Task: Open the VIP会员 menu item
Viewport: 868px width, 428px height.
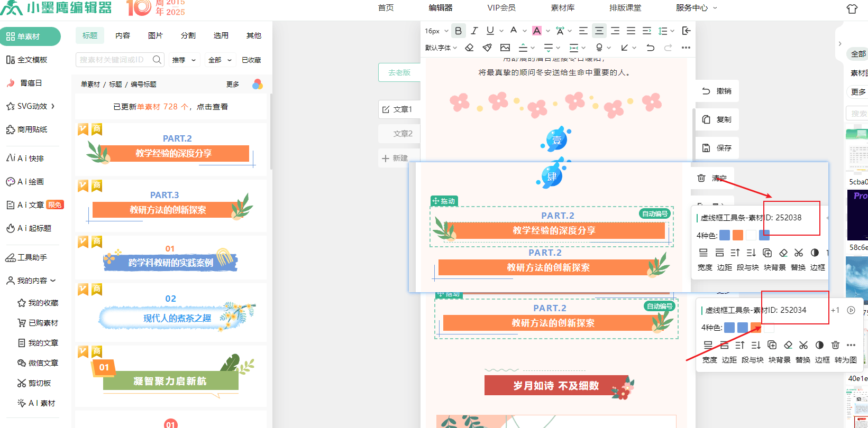Action: point(501,8)
